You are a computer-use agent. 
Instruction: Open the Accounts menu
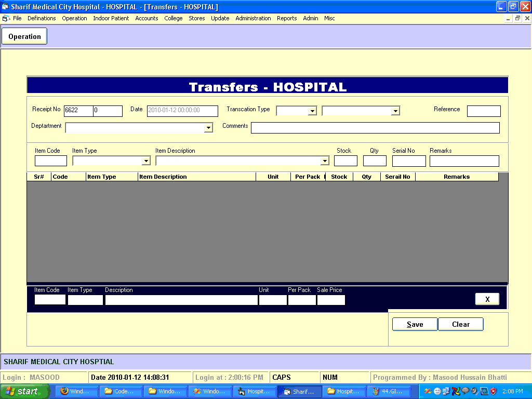(147, 18)
